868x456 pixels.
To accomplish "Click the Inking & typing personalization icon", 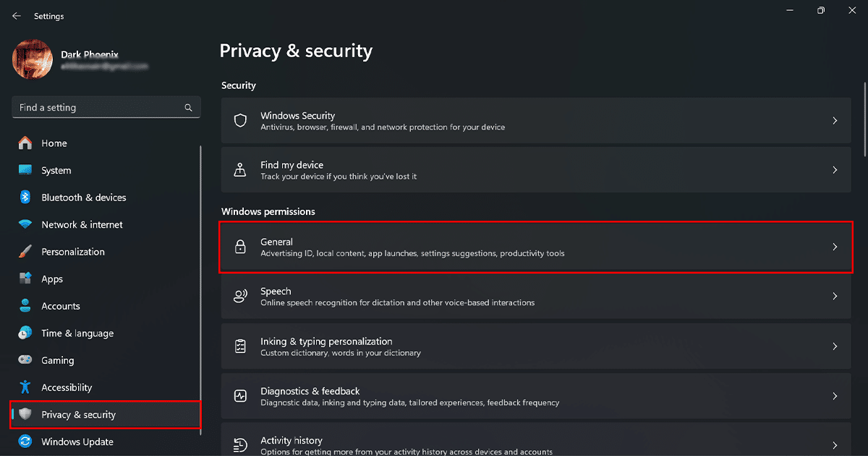I will click(240, 347).
